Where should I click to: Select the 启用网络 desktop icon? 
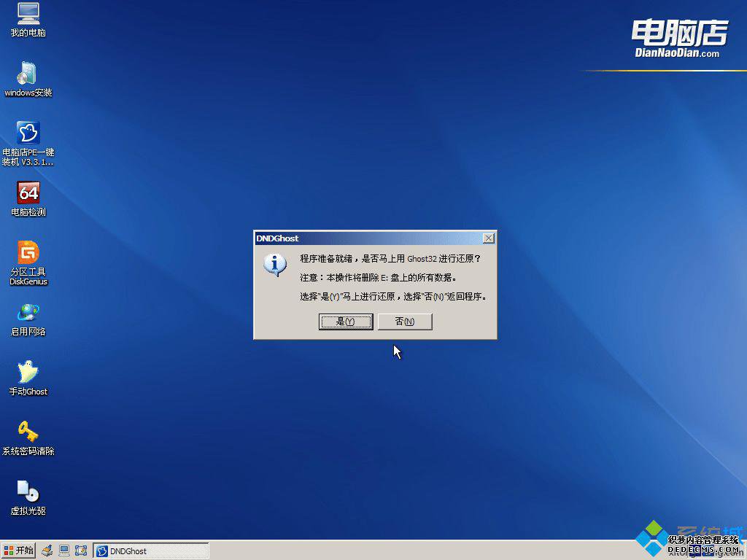pyautogui.click(x=28, y=319)
